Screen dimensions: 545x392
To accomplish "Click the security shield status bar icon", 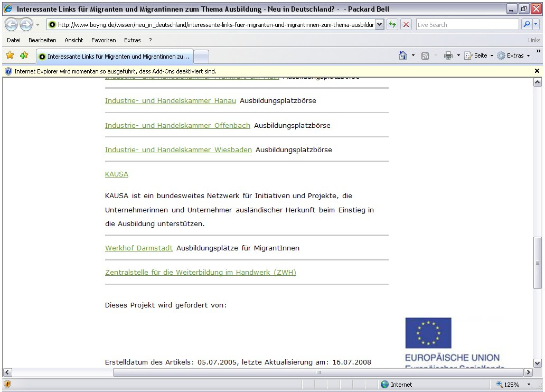I will pos(7,385).
